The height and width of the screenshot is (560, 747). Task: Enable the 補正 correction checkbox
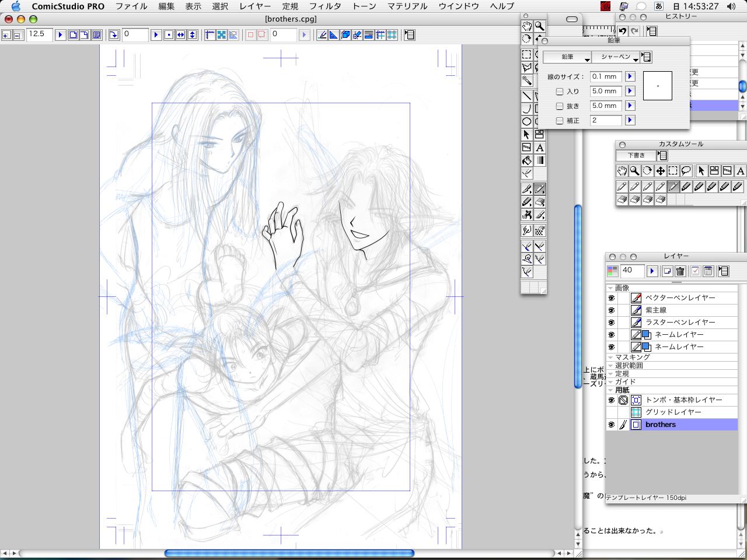pos(560,121)
